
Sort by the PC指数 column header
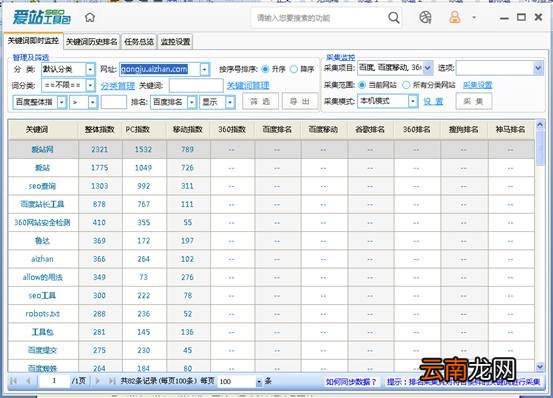(x=138, y=129)
